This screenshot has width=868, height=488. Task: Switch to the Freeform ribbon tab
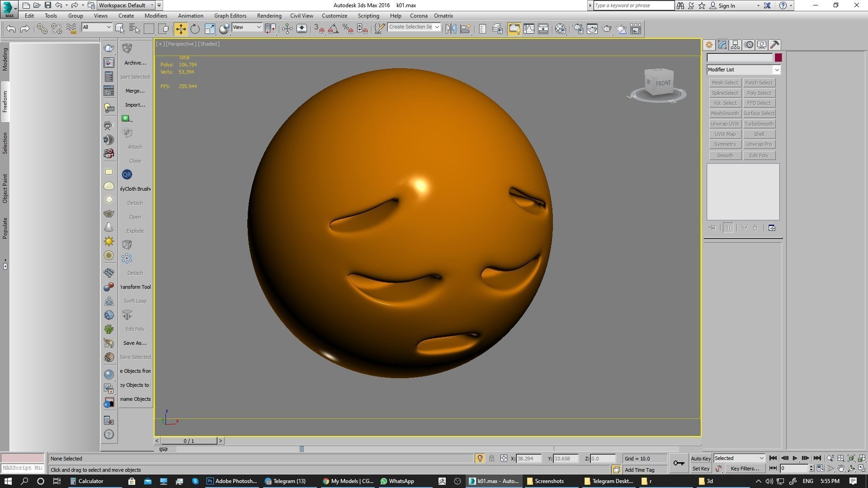tap(5, 102)
